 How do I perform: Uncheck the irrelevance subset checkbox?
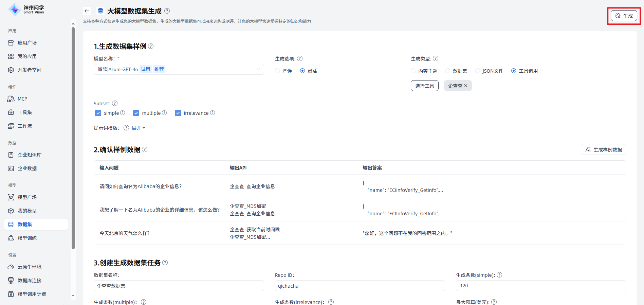[x=178, y=113]
